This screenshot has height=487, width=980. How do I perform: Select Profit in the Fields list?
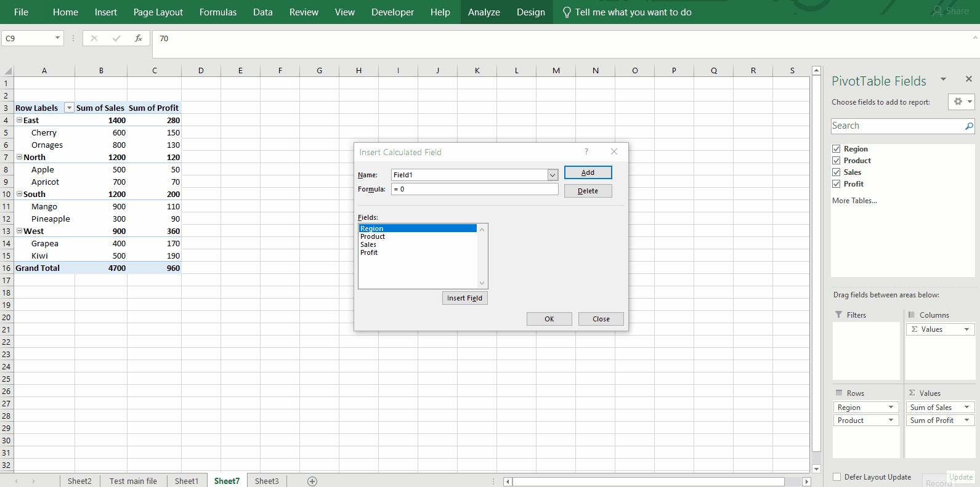click(x=369, y=252)
